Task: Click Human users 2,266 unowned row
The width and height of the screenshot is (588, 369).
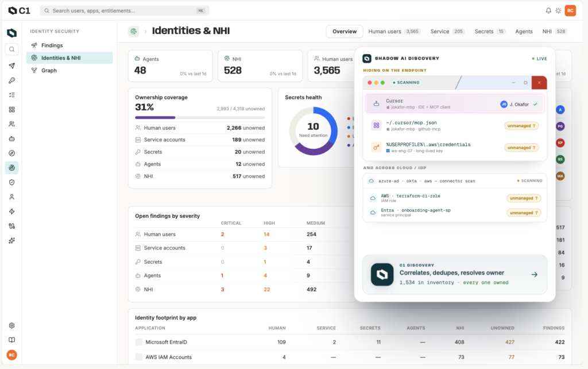Action: coord(200,128)
